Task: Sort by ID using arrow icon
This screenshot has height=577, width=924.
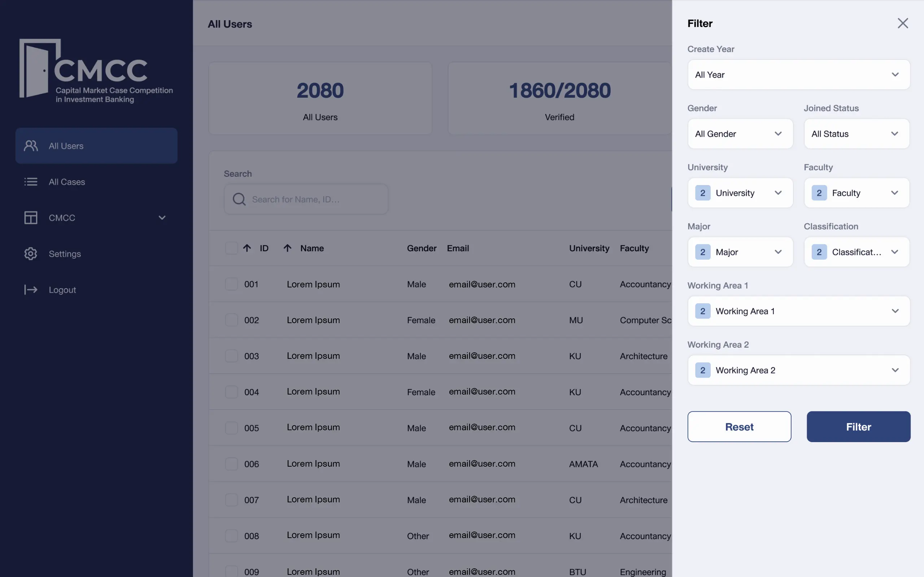Action: [x=247, y=248]
